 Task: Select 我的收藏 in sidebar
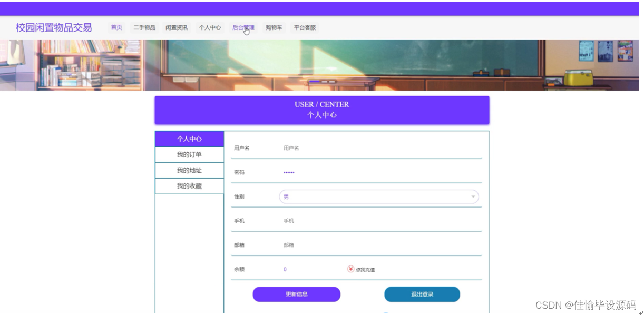point(189,186)
